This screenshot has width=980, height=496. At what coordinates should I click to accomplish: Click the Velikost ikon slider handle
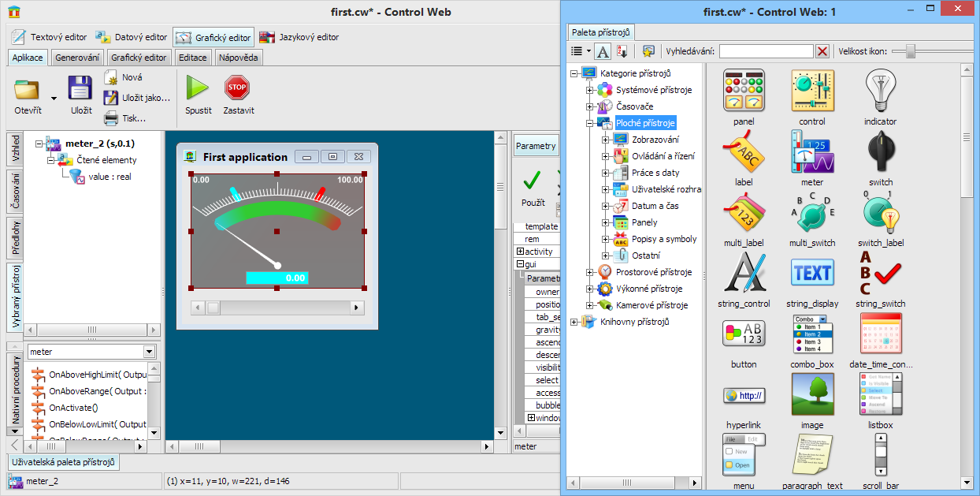click(910, 51)
